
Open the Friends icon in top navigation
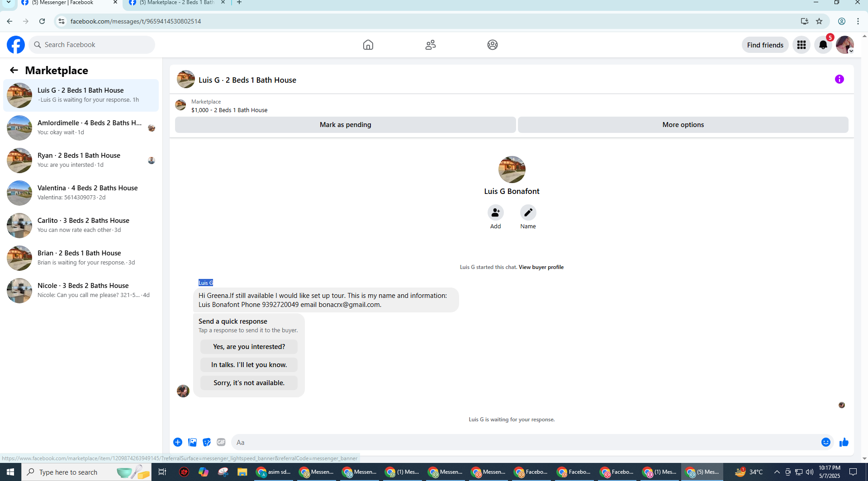tap(431, 45)
